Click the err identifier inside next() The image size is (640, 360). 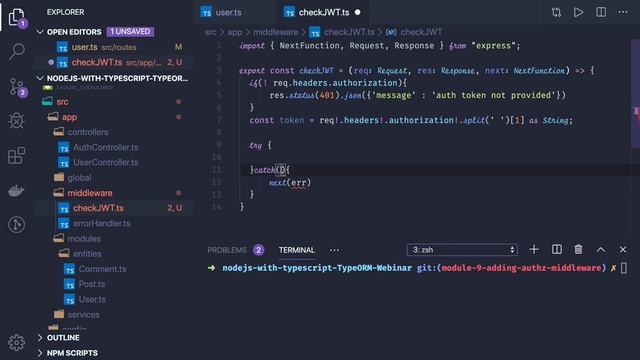click(299, 182)
